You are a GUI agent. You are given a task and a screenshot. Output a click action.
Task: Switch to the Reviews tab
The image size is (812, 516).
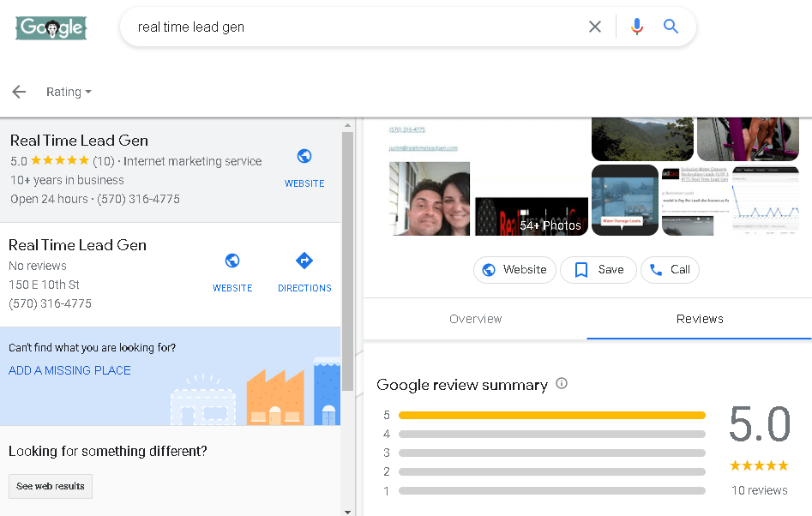coord(700,319)
